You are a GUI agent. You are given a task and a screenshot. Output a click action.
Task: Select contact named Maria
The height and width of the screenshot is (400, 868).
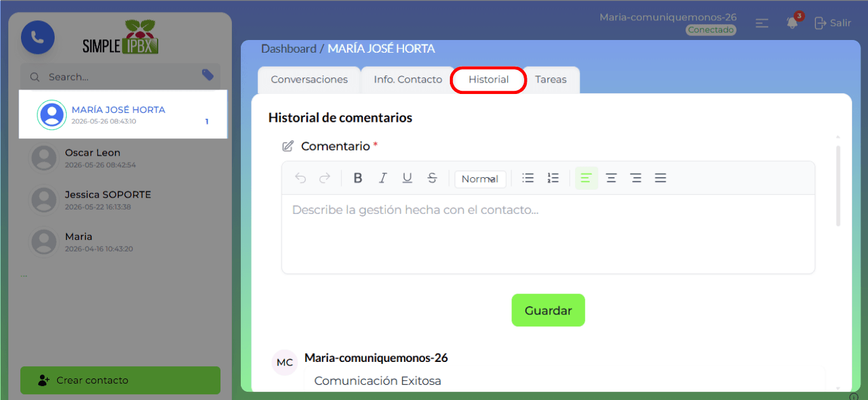pos(79,237)
